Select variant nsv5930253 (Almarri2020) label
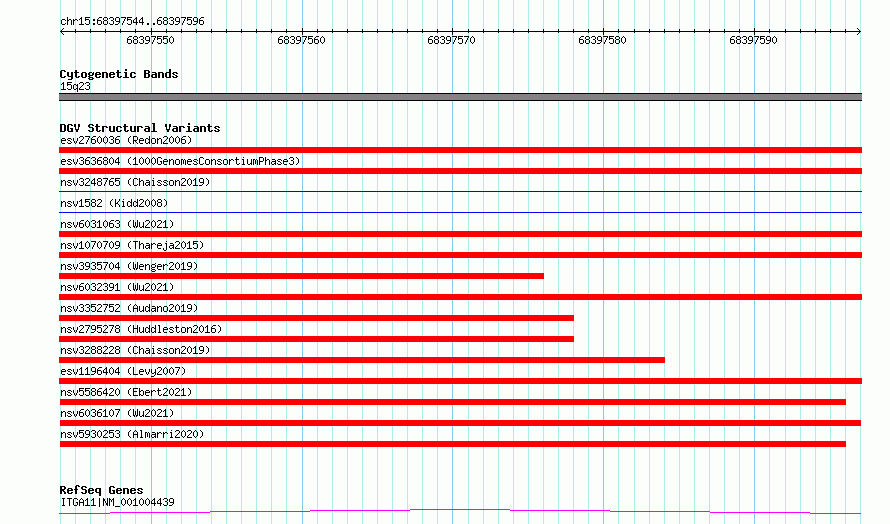Viewport: 890px width, 524px height. coord(132,434)
